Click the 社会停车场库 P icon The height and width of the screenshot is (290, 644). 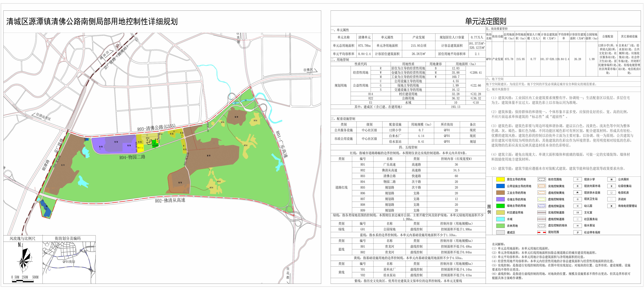[x=578, y=232]
